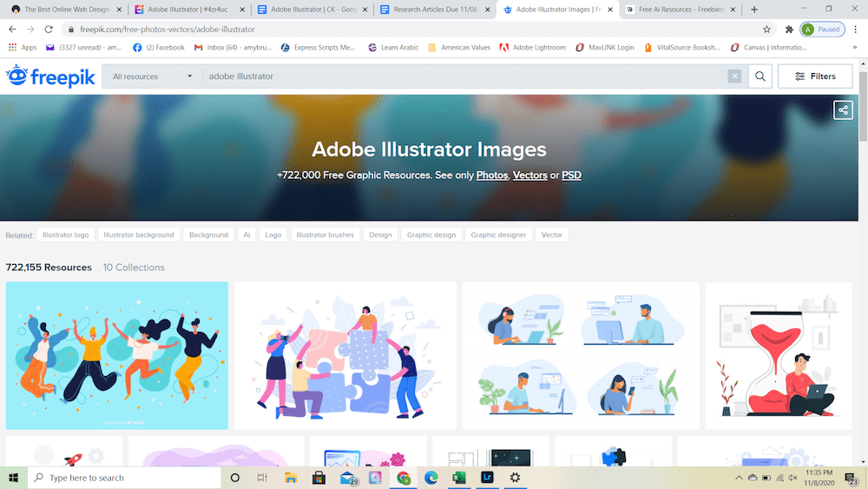
Task: Select the Vector related tag
Action: click(x=552, y=235)
